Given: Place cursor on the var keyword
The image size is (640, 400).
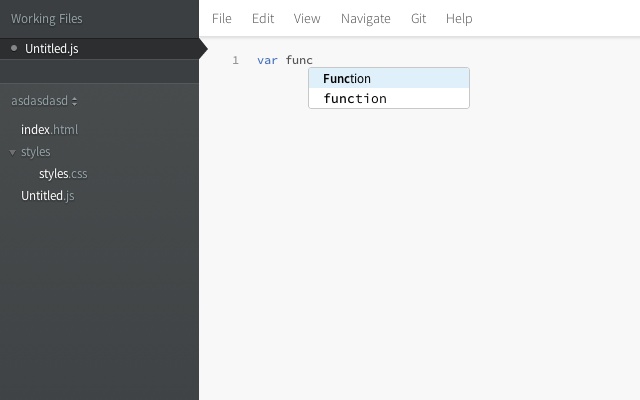Looking at the screenshot, I should [x=267, y=60].
